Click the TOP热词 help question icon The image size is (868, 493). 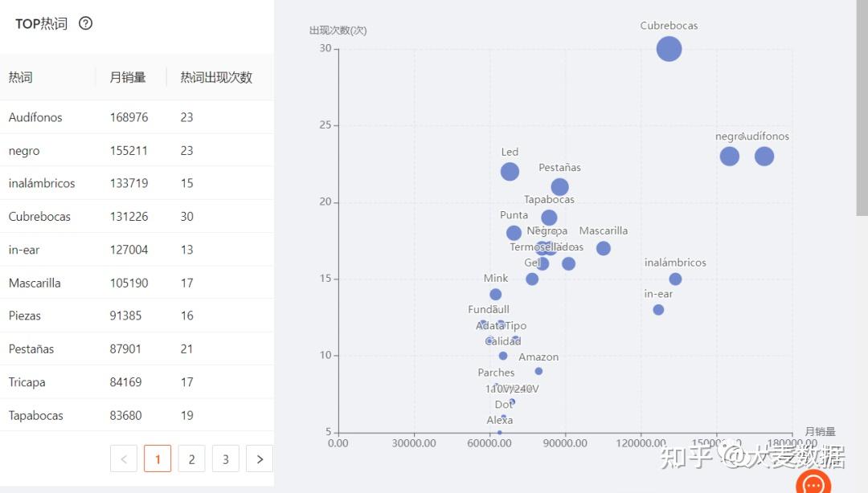pos(86,23)
